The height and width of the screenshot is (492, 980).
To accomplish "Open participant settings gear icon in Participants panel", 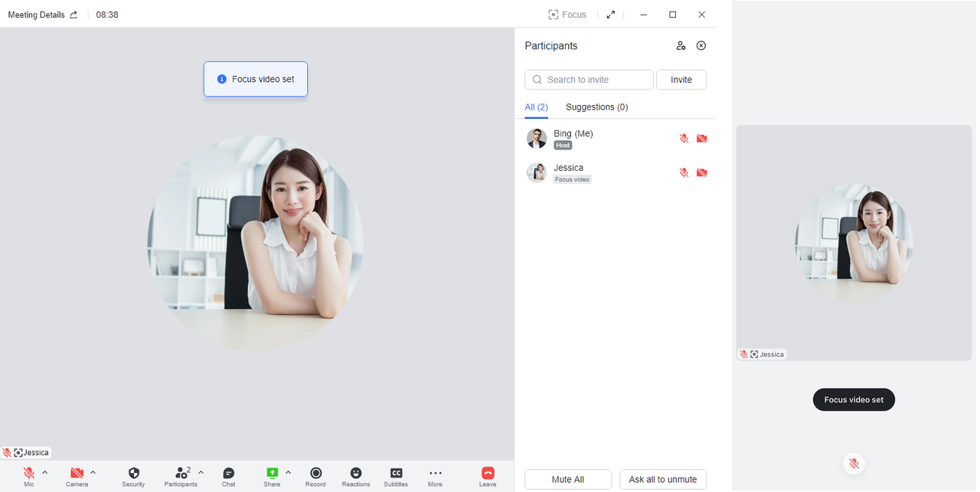I will 681,45.
